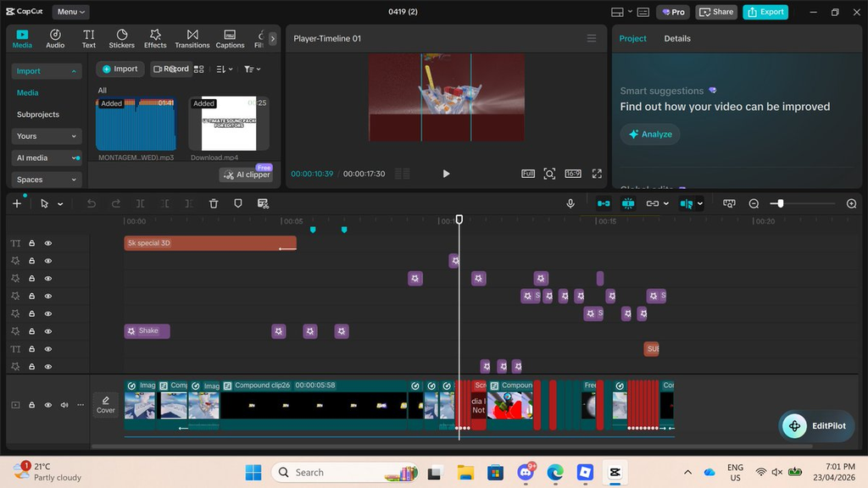Start voiceover recording with microphone icon
Image resolution: width=868 pixels, height=488 pixels.
pos(570,203)
